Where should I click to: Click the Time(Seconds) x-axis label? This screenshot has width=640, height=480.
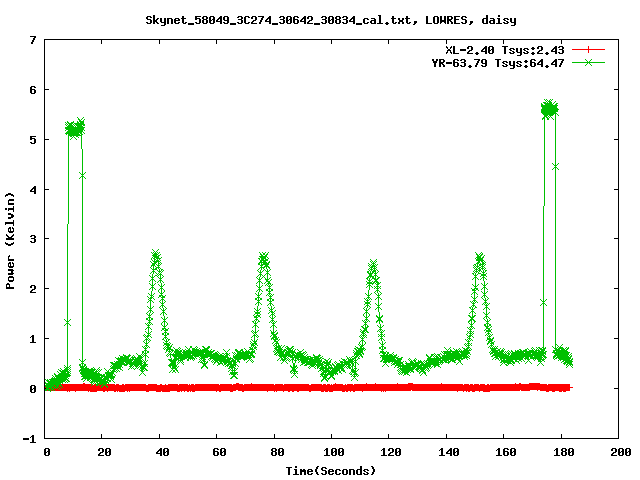330,471
